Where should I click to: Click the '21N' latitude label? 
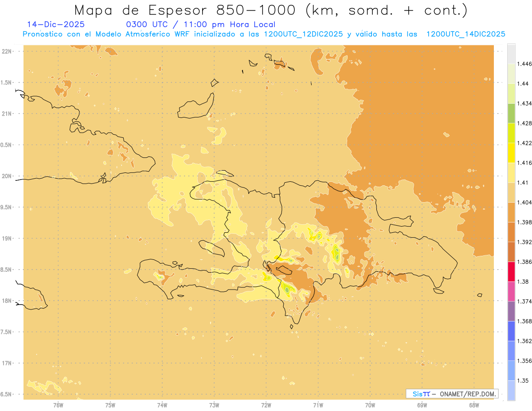(8, 114)
